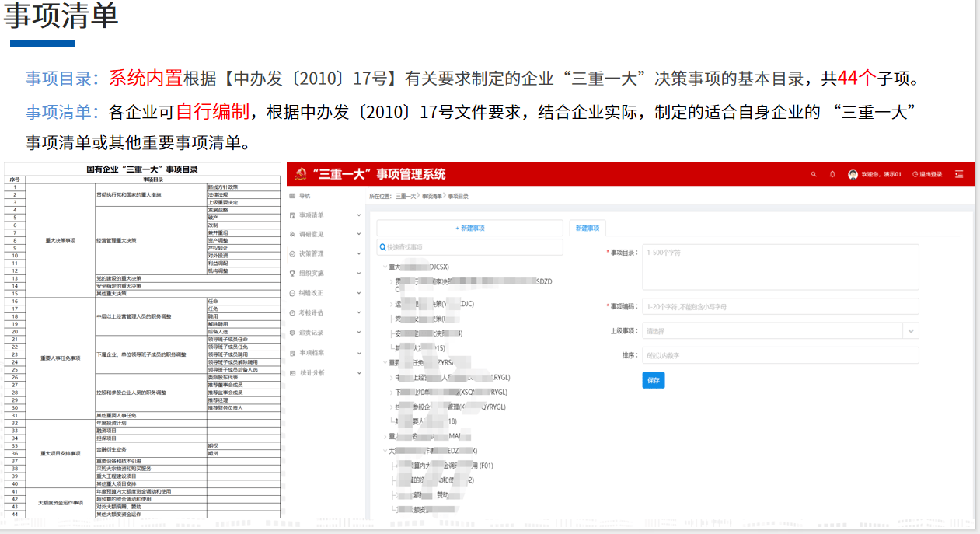Image resolution: width=980 pixels, height=534 pixels.
Task: Click the 组织实施 sidebar icon
Action: pos(292,274)
